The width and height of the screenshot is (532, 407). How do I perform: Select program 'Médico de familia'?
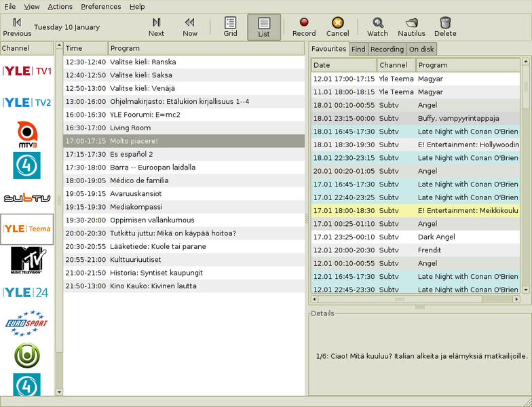(x=184, y=180)
